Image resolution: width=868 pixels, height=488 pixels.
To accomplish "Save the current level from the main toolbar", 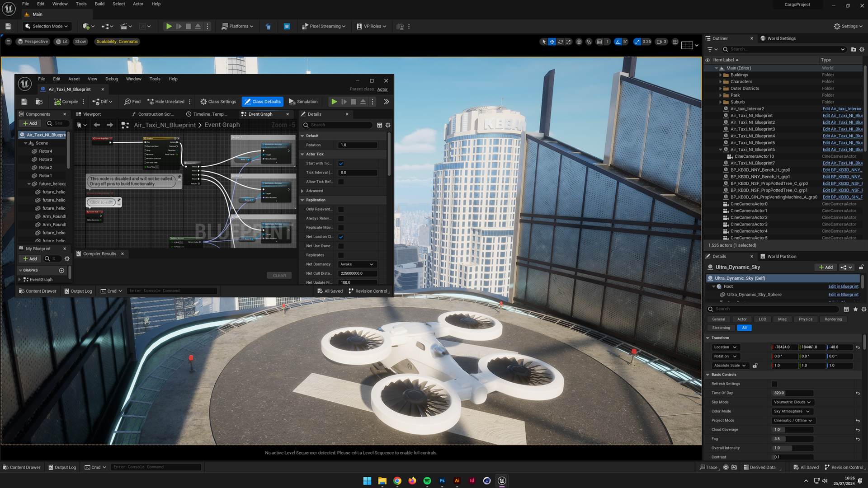I will [x=8, y=26].
